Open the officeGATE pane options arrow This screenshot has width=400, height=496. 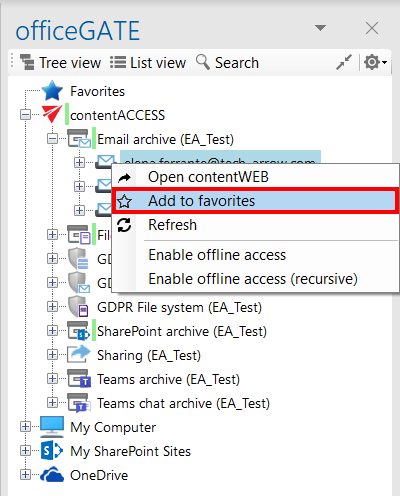[320, 28]
